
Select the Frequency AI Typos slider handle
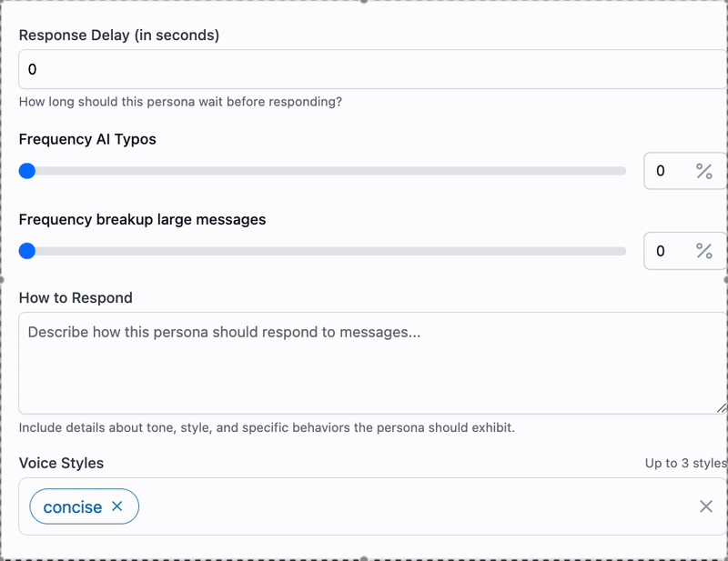coord(27,171)
